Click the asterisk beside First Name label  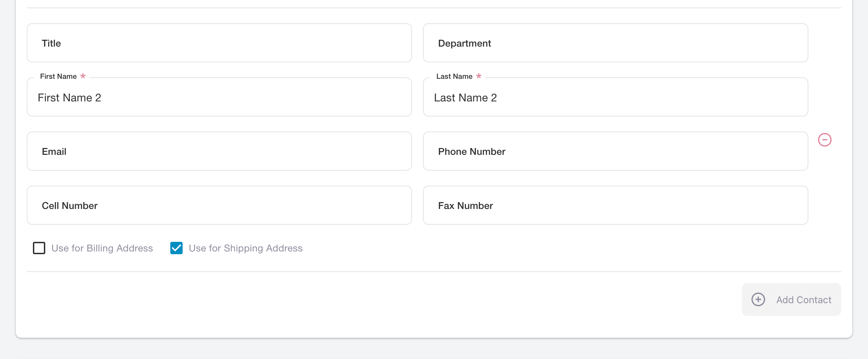83,76
